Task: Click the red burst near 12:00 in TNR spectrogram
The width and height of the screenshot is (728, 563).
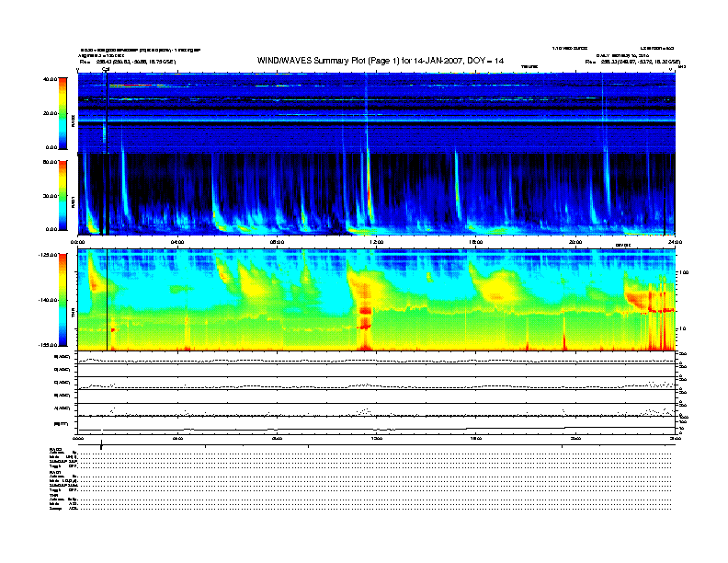Action: tap(365, 318)
